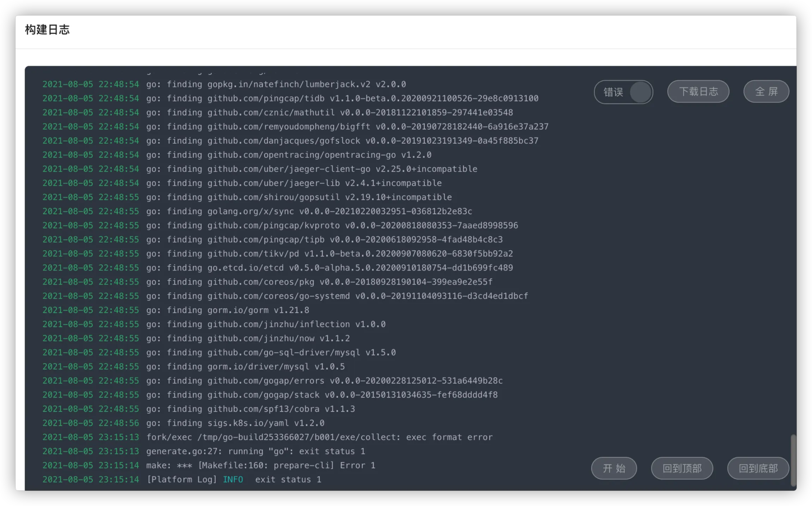Click the pingcap/tidb v1.1.0-beta log entry

click(x=342, y=98)
